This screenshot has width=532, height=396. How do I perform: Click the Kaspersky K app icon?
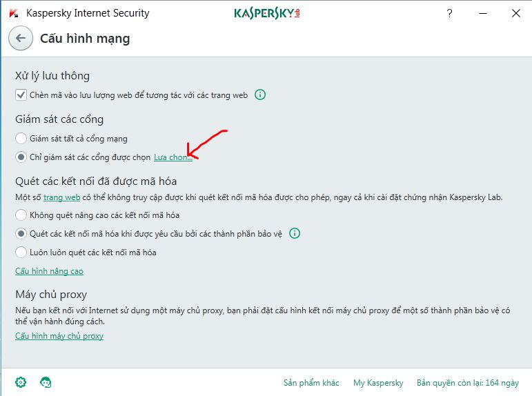[x=13, y=13]
